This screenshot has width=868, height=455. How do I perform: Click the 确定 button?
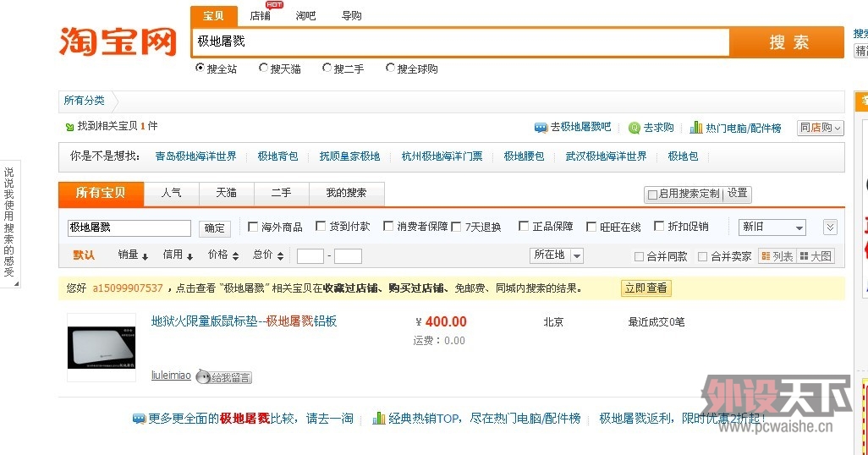tap(214, 228)
